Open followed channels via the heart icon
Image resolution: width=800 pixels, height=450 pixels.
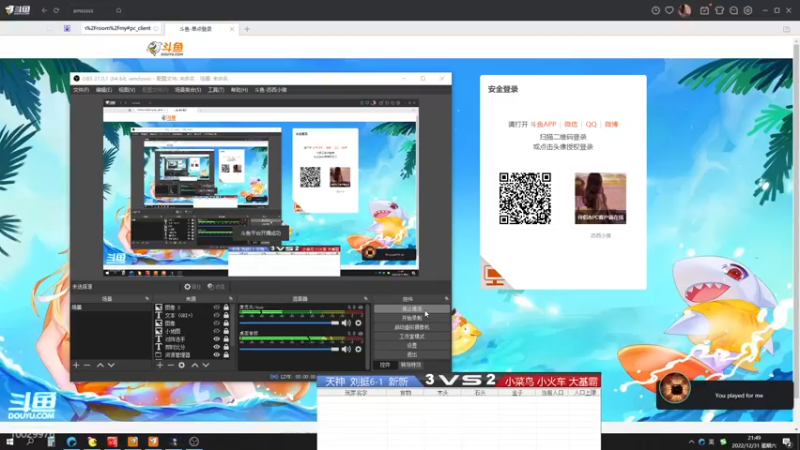point(669,10)
